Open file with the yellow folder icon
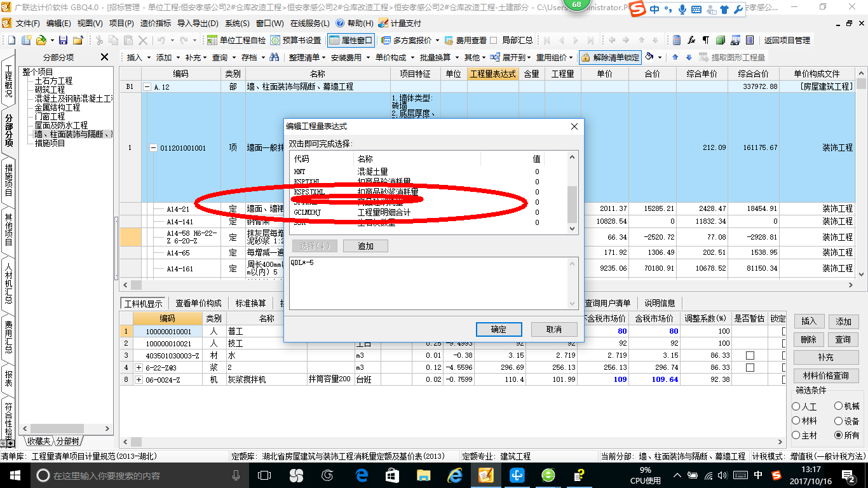This screenshot has height=488, width=868. pos(41,40)
